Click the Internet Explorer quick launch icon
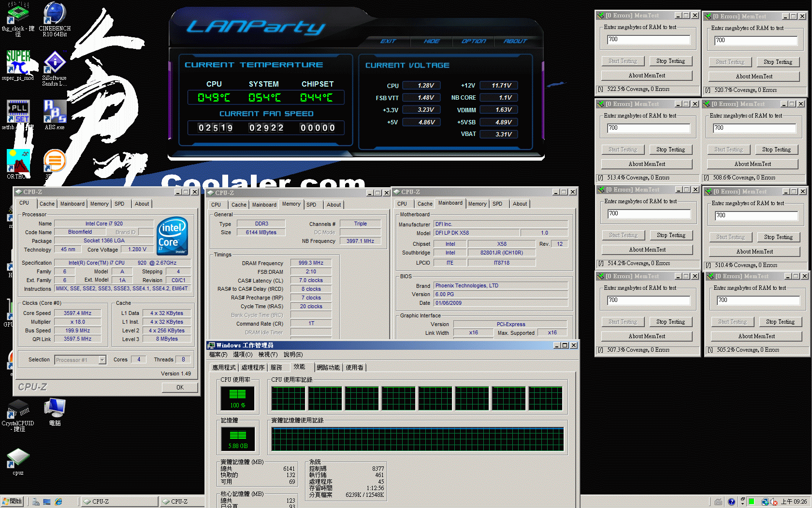Viewport: 812px width, 508px height. click(58, 502)
